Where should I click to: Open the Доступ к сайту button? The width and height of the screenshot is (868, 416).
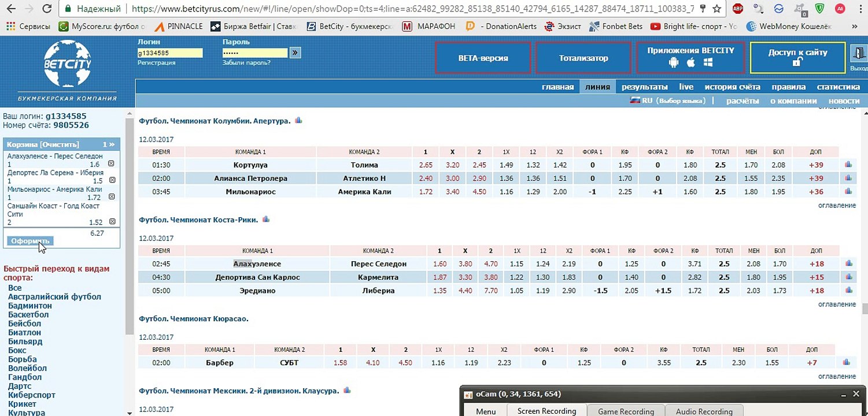coord(797,58)
